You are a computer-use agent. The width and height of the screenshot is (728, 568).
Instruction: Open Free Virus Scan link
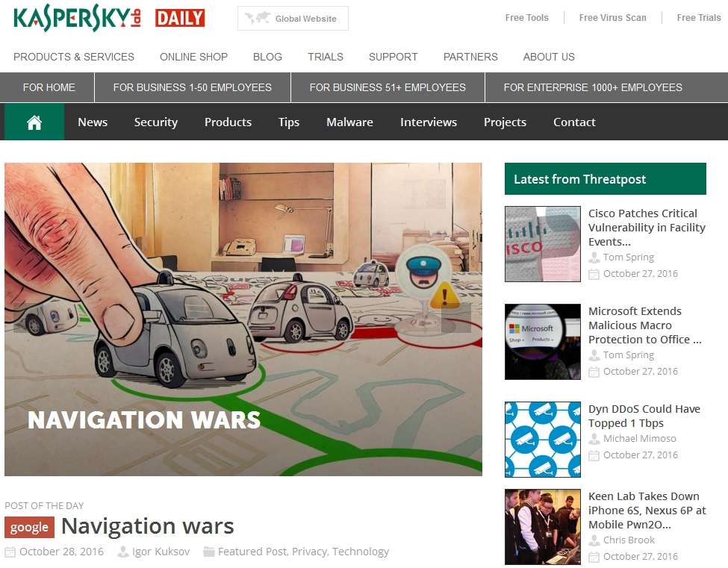point(612,18)
